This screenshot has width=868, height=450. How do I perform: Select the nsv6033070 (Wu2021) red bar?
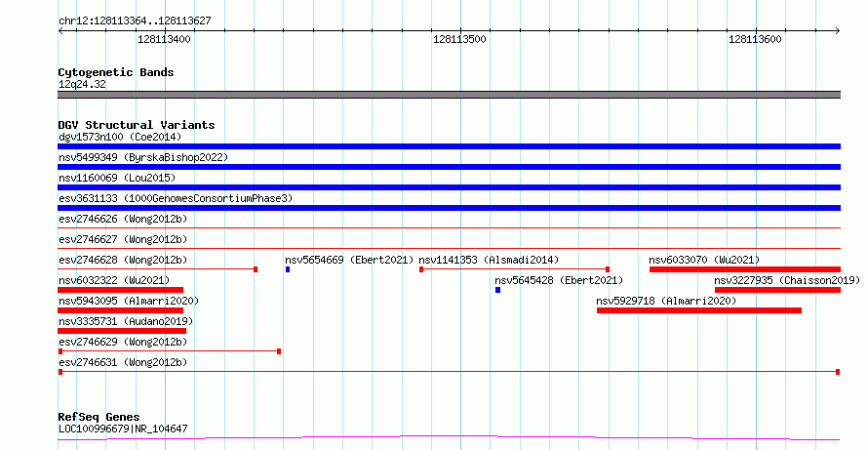tap(745, 269)
